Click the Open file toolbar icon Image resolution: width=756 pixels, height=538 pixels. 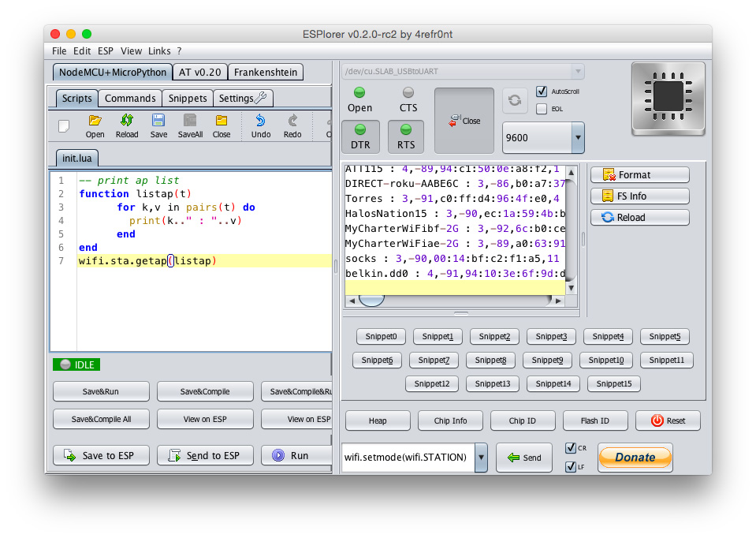tap(95, 121)
